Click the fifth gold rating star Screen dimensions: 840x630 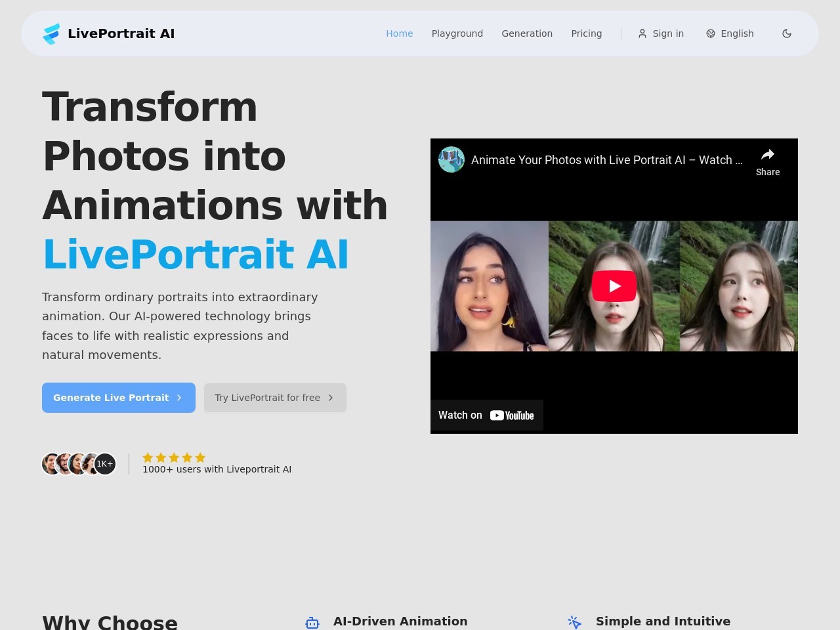[x=200, y=457]
